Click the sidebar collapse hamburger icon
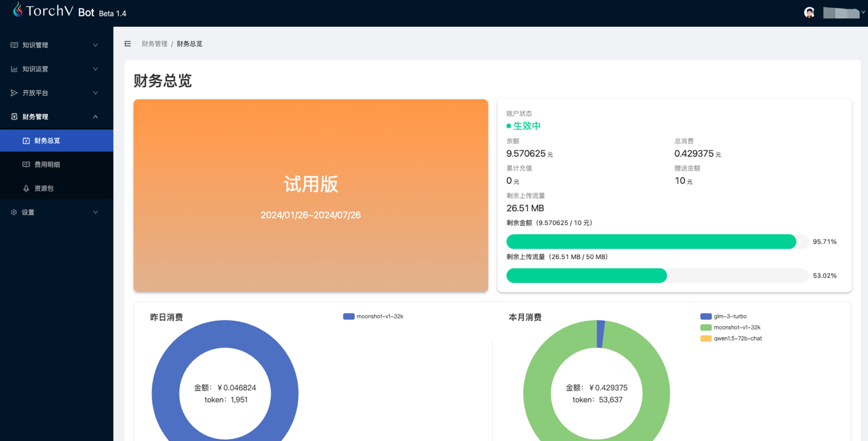 coord(128,44)
